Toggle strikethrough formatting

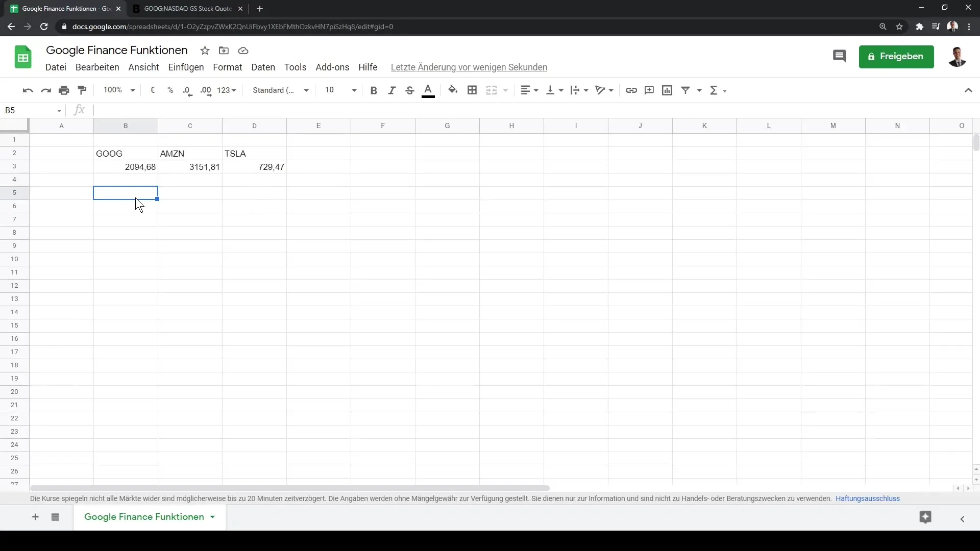409,90
